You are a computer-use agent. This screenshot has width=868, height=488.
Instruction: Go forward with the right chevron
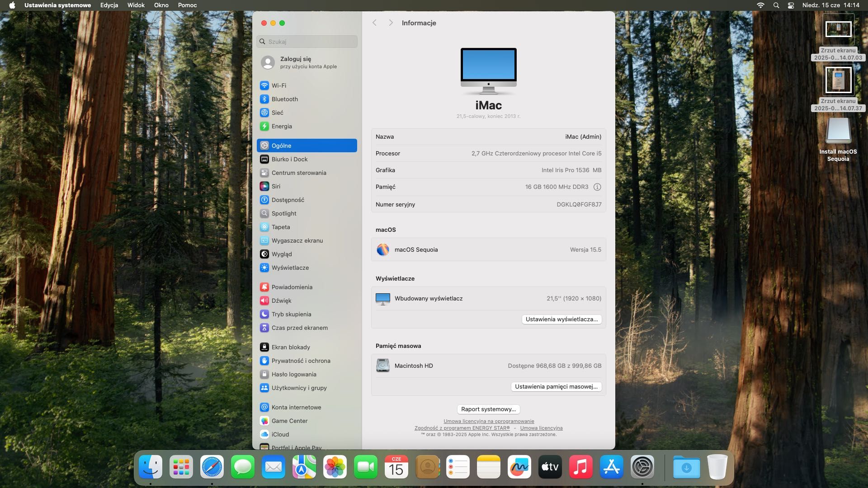click(391, 23)
